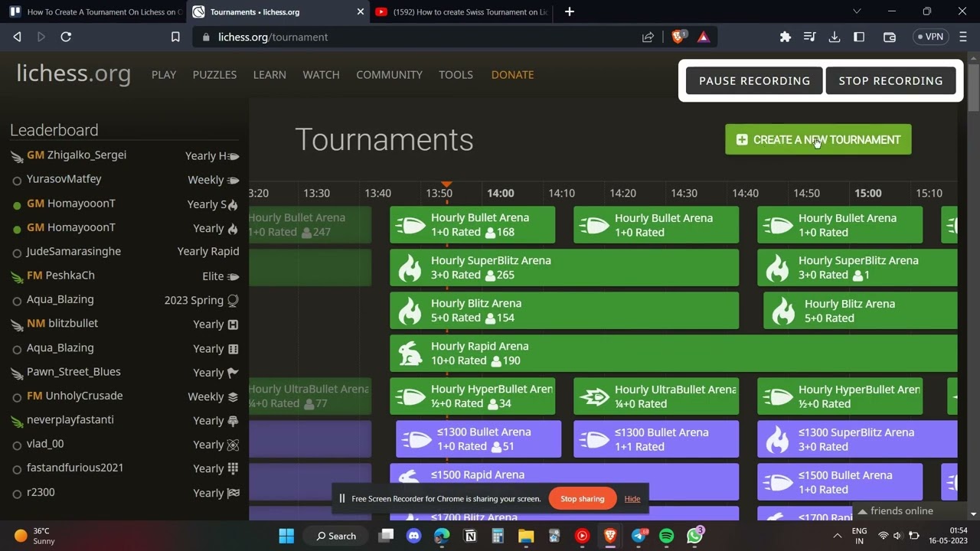Click STOP RECORDING

click(x=890, y=80)
